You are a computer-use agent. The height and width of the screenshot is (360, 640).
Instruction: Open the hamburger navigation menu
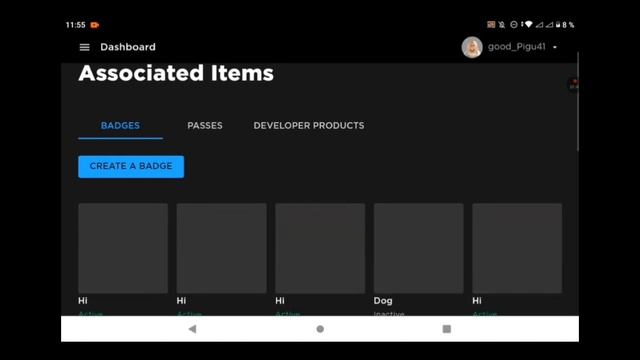click(84, 47)
